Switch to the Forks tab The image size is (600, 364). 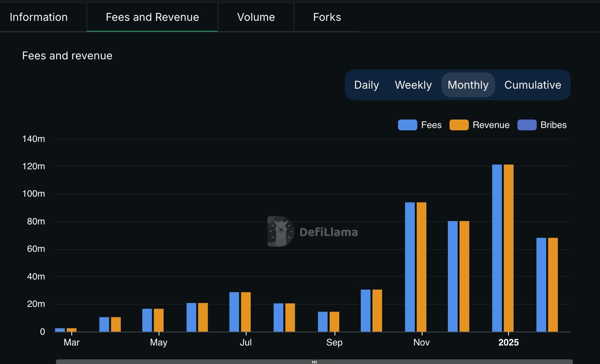click(327, 17)
